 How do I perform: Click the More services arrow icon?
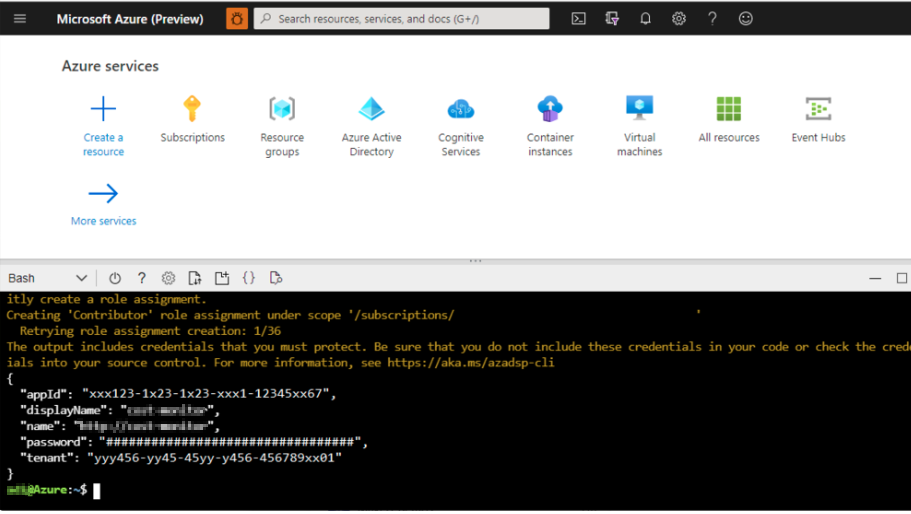103,193
